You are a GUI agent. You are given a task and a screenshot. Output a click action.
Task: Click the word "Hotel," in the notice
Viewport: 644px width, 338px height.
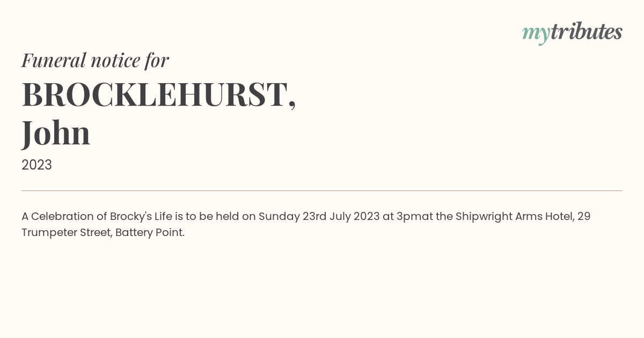pos(560,217)
